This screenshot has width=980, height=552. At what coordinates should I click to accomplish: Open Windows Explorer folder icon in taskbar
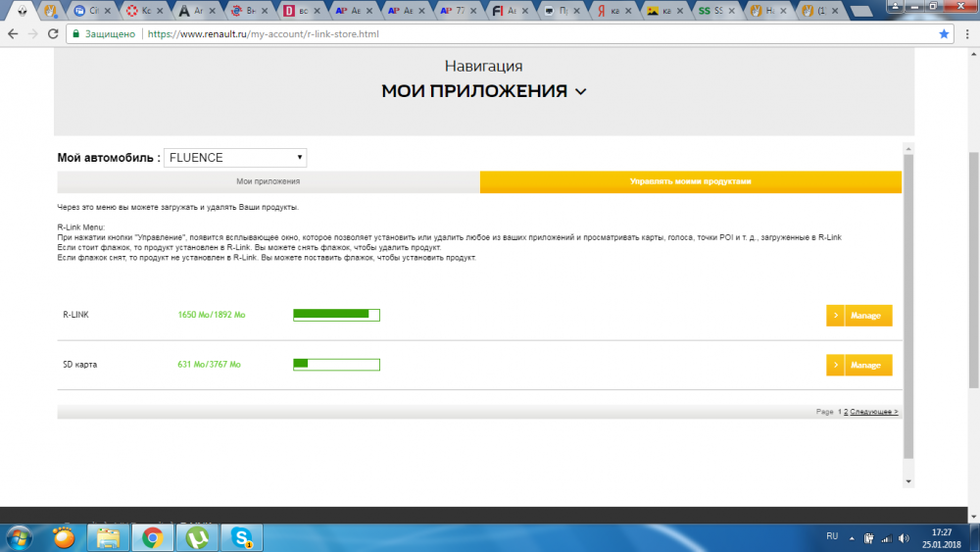pos(108,537)
